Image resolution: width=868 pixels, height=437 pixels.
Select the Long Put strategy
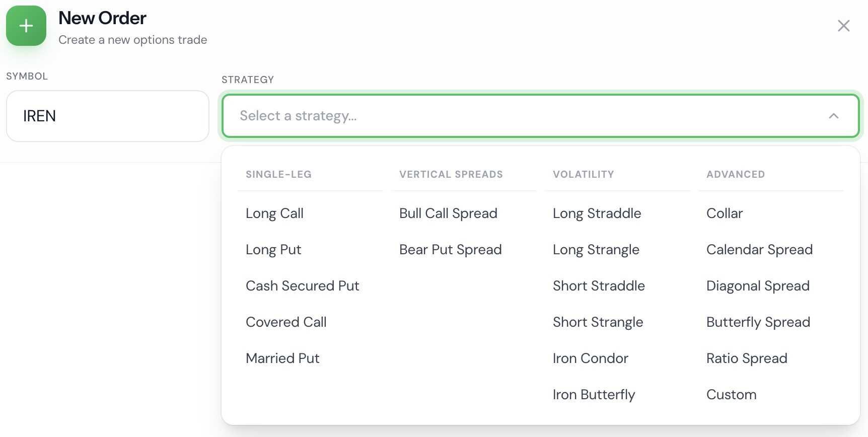pyautogui.click(x=273, y=249)
